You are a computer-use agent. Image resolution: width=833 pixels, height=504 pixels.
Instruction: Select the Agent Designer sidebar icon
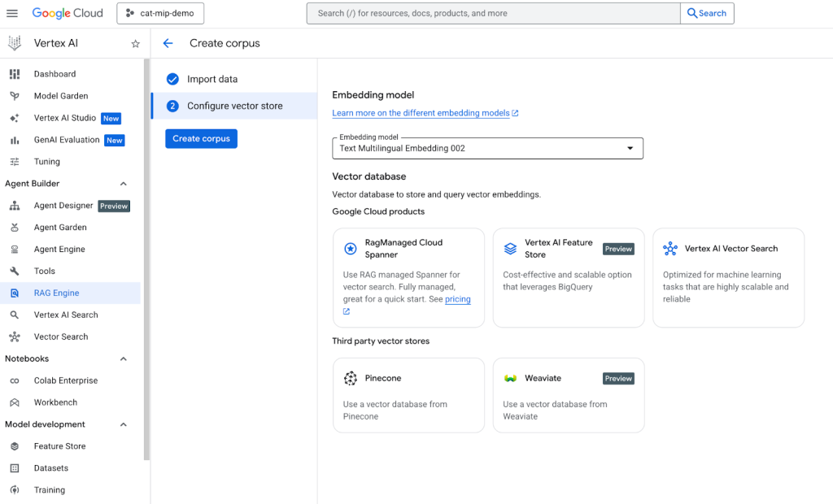coord(15,206)
